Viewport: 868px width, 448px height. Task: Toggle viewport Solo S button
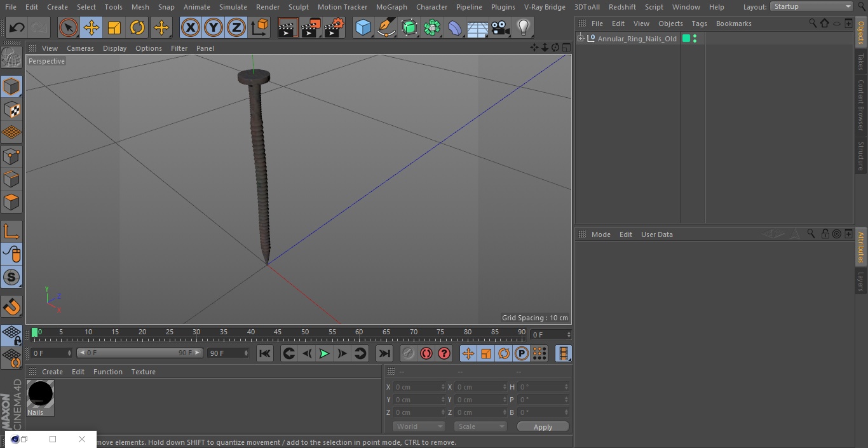click(11, 277)
